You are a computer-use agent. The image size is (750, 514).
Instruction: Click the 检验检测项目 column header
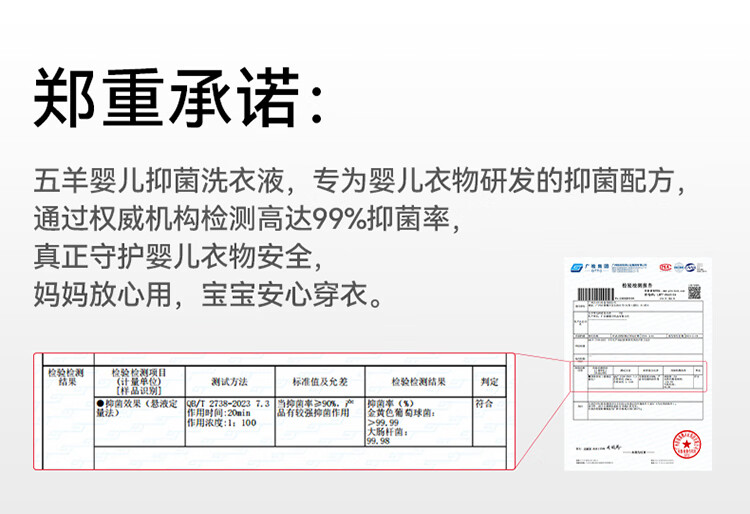(x=139, y=381)
